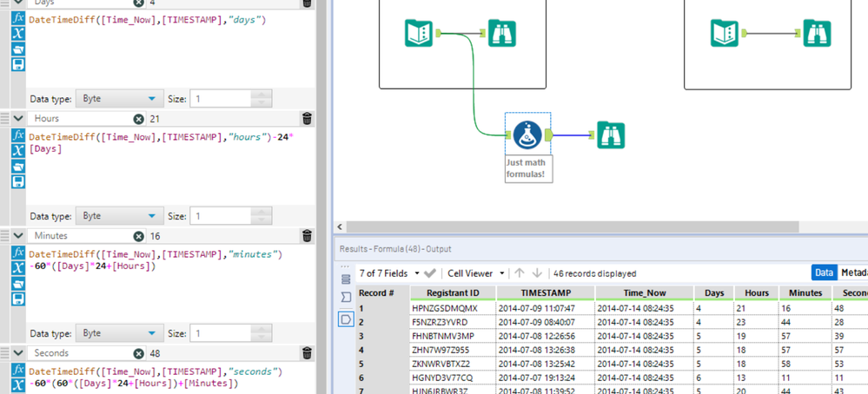Open functions list for the Days expression
Viewport: 868px width, 394px height.
[x=18, y=17]
